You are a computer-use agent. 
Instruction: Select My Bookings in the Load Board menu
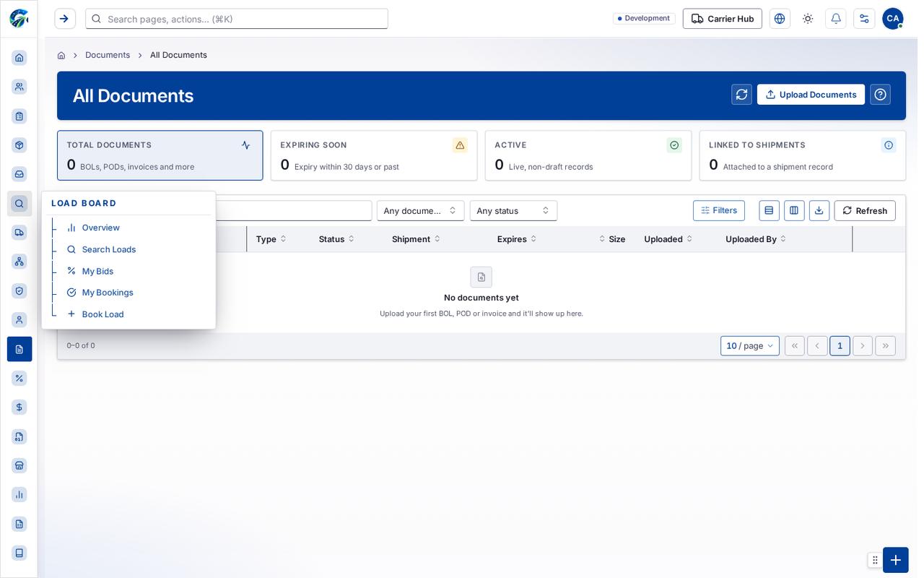point(107,293)
